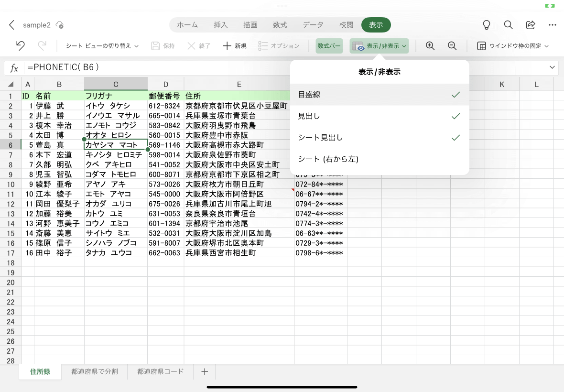Select cell 兵庫県宝塚市青葉台
The width and height of the screenshot is (564, 392).
[239, 115]
